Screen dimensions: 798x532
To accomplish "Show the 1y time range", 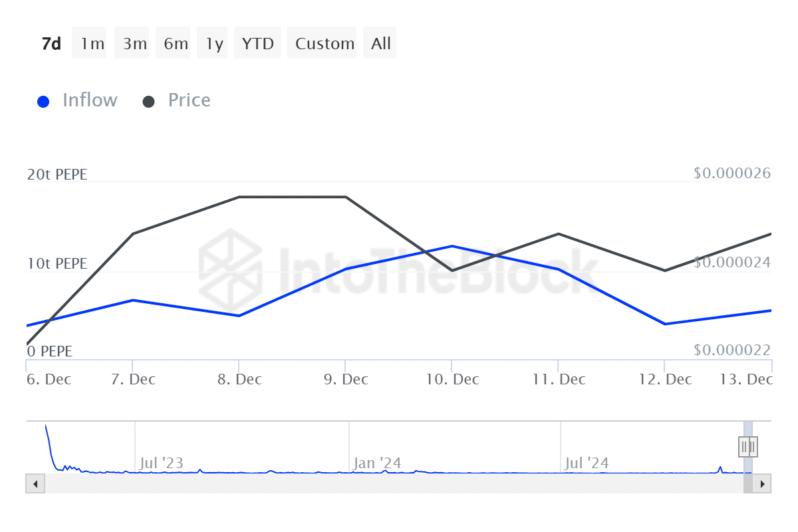I will pos(214,44).
